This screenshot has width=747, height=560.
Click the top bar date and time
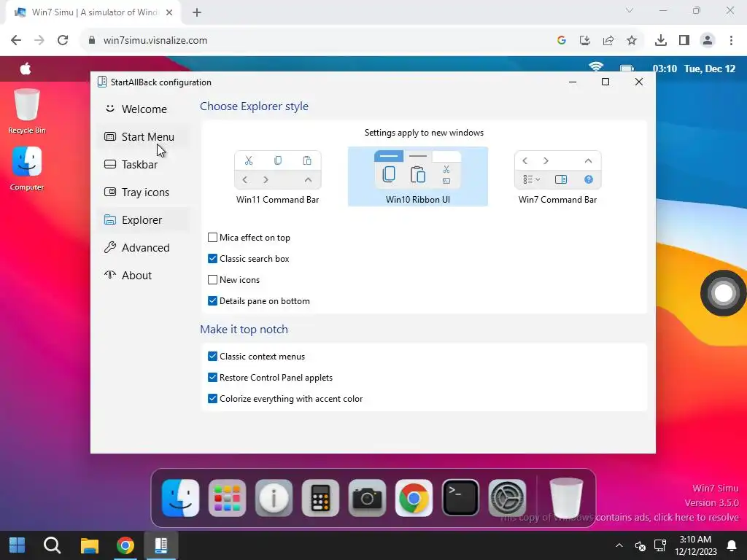[694, 69]
